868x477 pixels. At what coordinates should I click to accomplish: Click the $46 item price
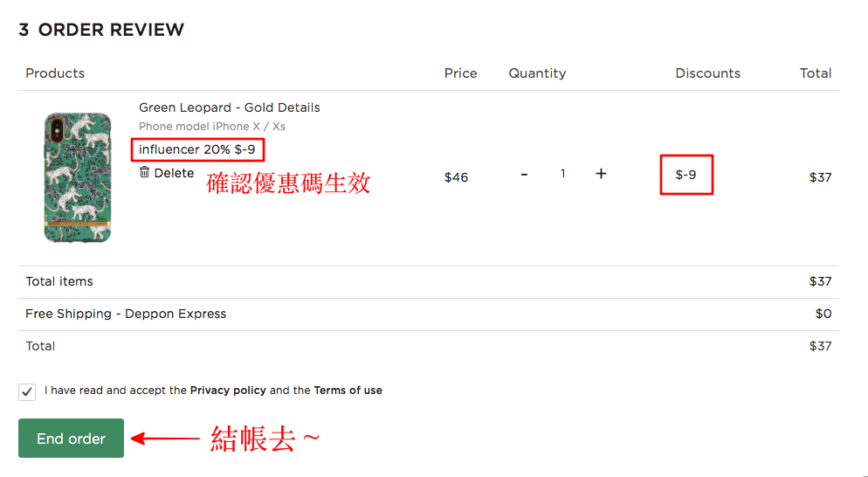[456, 177]
